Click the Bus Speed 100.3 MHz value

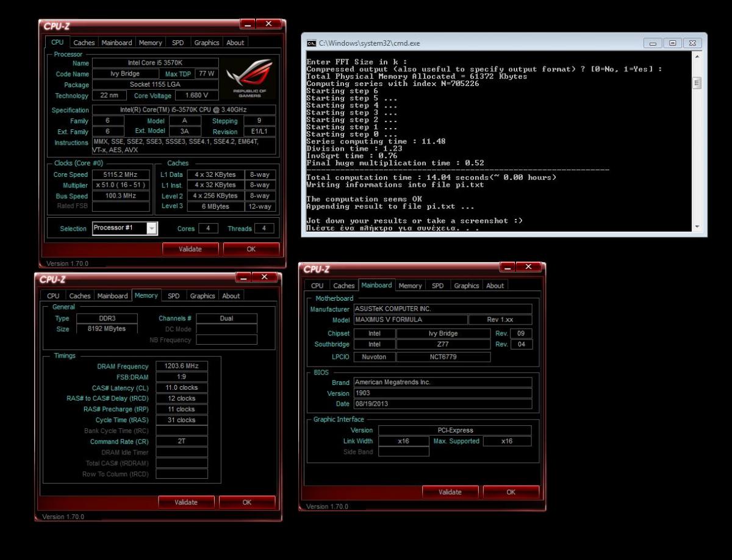121,196
